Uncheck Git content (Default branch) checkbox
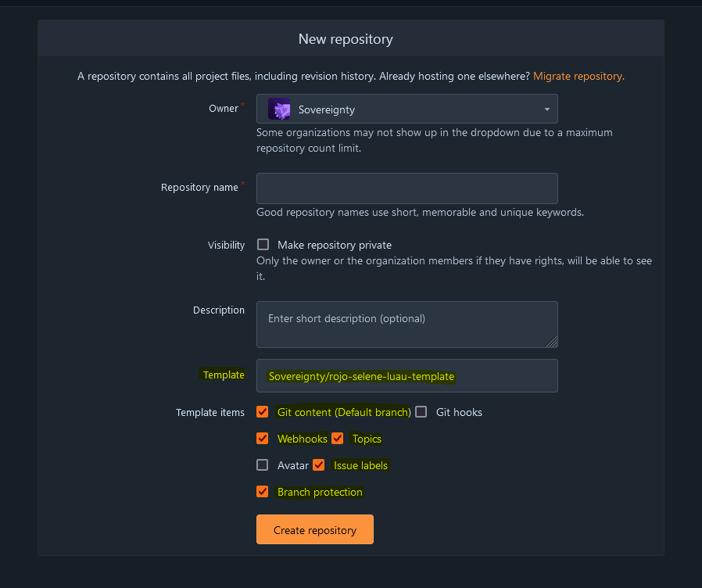The height and width of the screenshot is (588, 702). point(263,412)
